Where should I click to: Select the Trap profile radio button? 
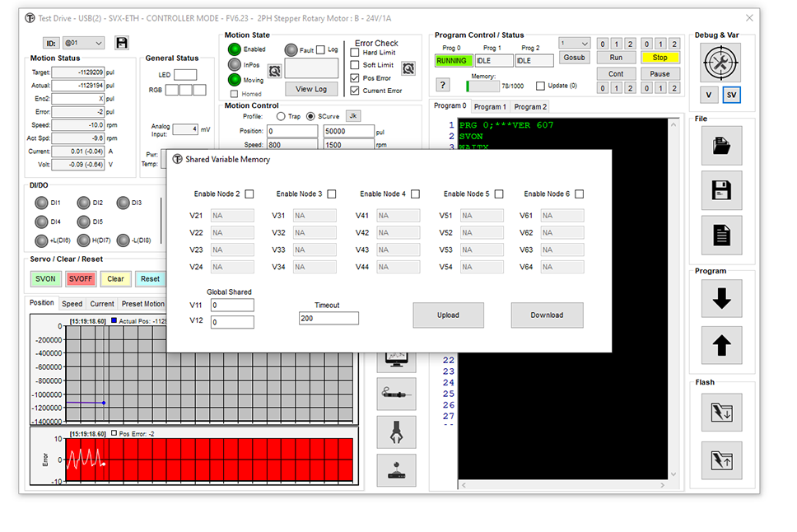(281, 116)
